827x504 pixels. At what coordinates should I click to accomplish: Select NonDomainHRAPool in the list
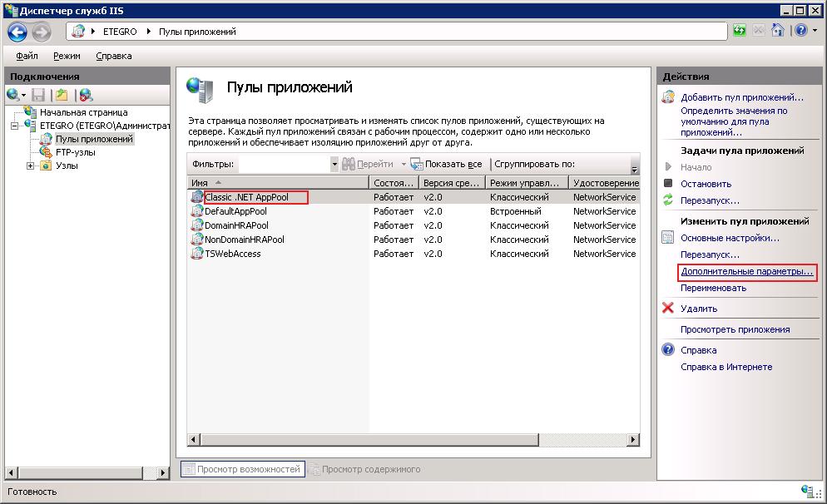coord(245,240)
